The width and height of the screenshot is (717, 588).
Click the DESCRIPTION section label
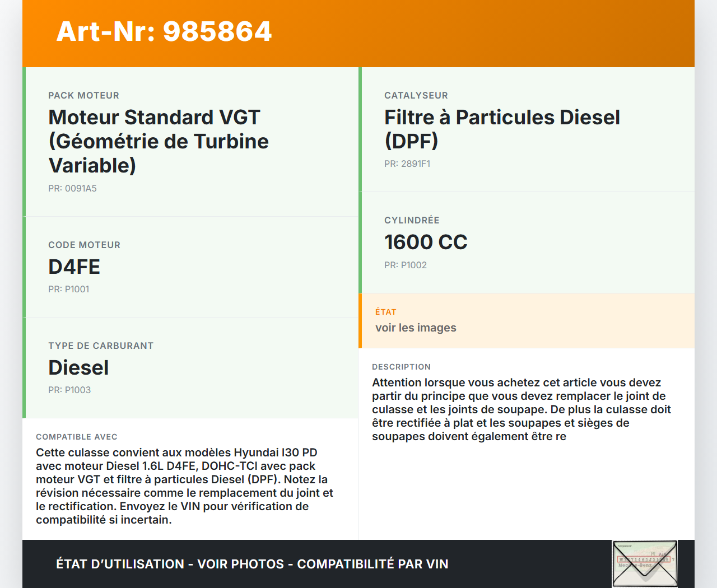[401, 367]
